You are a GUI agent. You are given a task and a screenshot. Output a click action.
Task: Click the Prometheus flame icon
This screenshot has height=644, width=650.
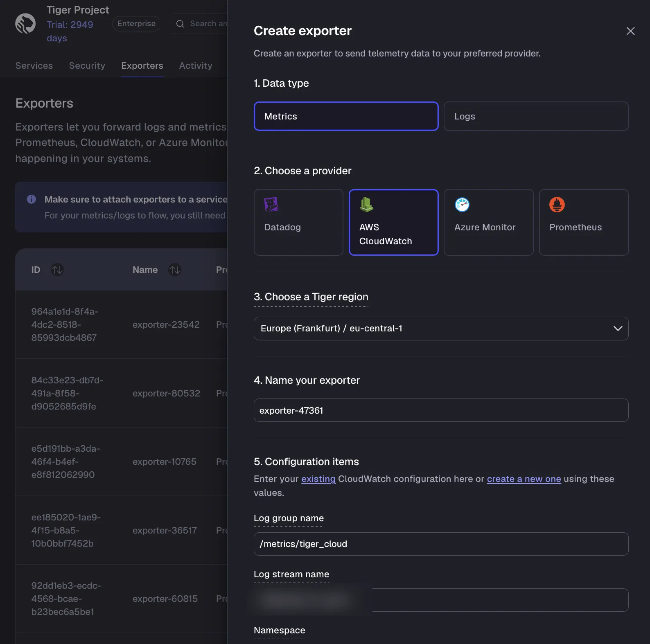click(557, 205)
